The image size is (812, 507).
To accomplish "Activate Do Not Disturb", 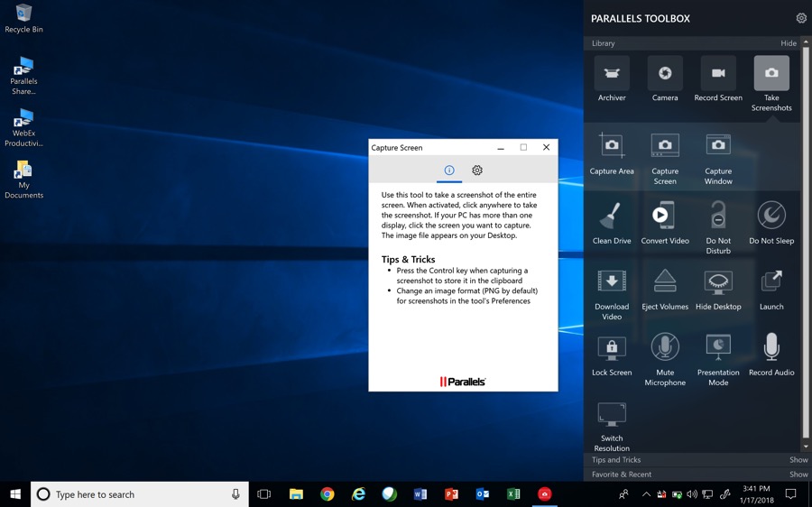I will click(718, 228).
